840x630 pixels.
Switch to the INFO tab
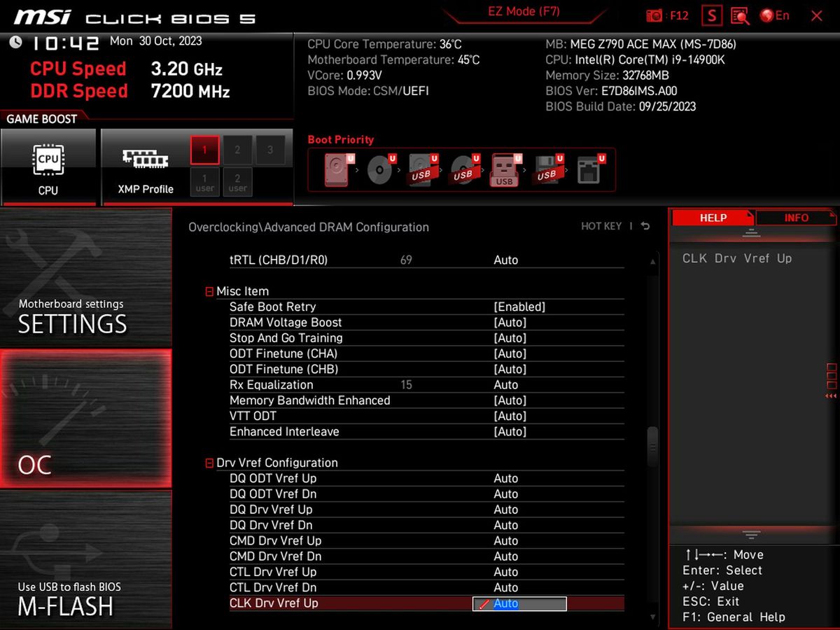click(796, 218)
